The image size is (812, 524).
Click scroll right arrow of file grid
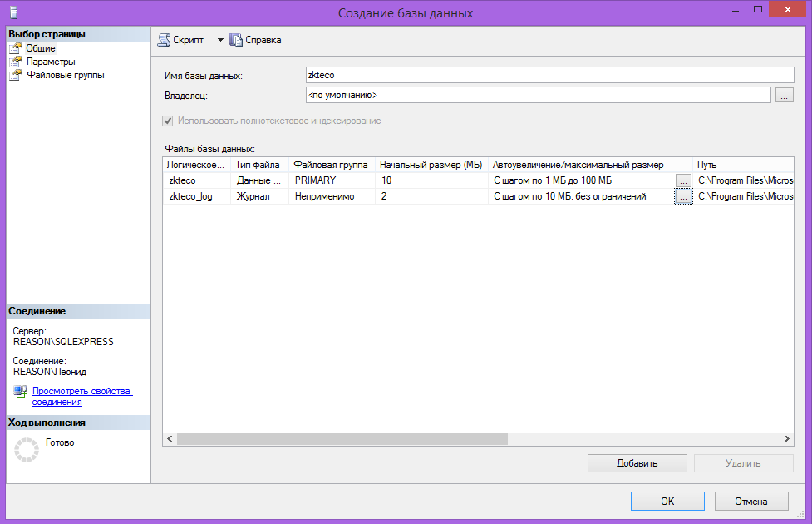tap(786, 439)
